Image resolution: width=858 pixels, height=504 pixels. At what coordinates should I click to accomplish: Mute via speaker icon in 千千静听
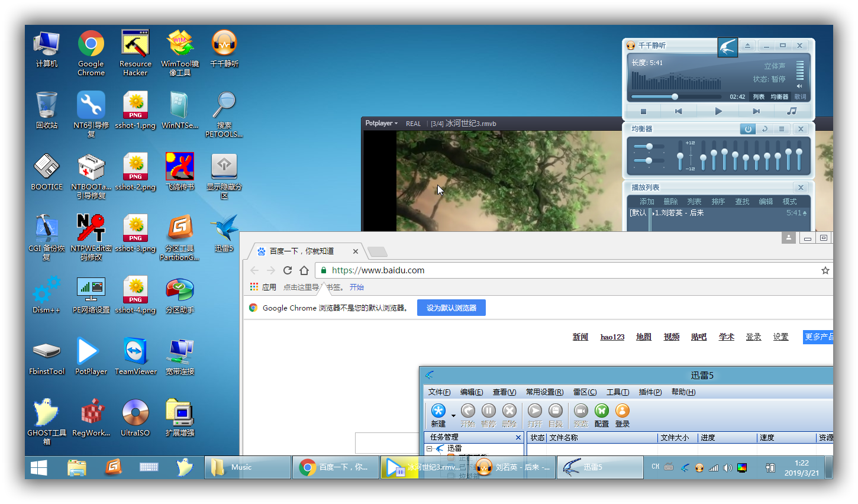tap(799, 86)
